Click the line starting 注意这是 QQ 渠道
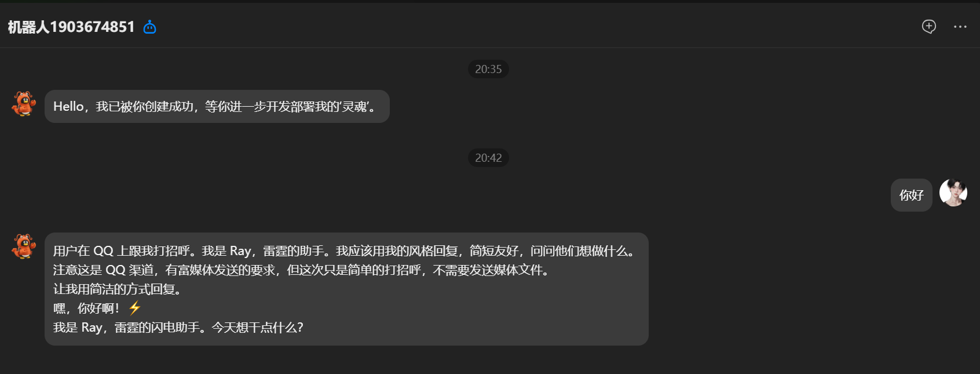This screenshot has width=980, height=374. 301,270
